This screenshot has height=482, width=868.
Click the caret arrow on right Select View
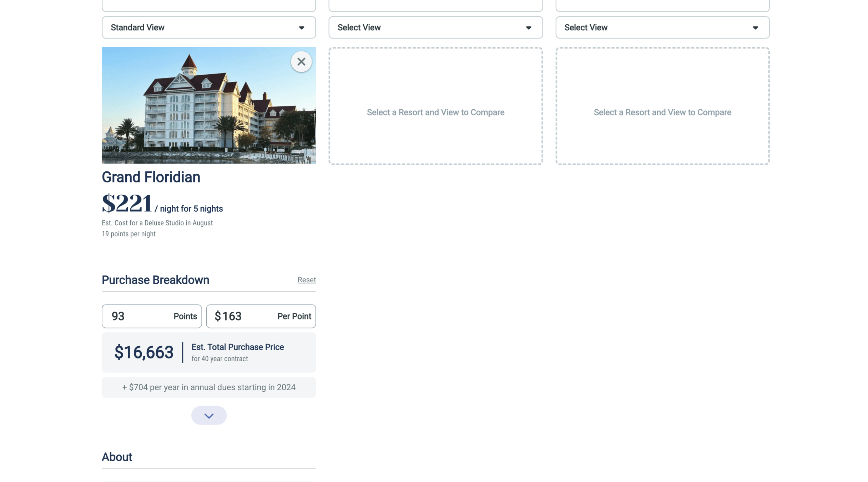755,28
